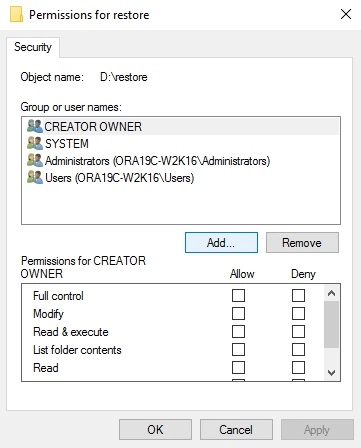Check Deny for Modify
Image resolution: width=361 pixels, height=448 pixels.
coord(298,314)
